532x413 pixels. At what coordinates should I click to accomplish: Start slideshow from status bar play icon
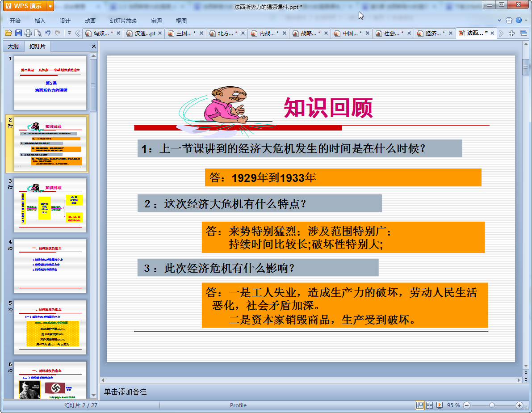[440, 405]
